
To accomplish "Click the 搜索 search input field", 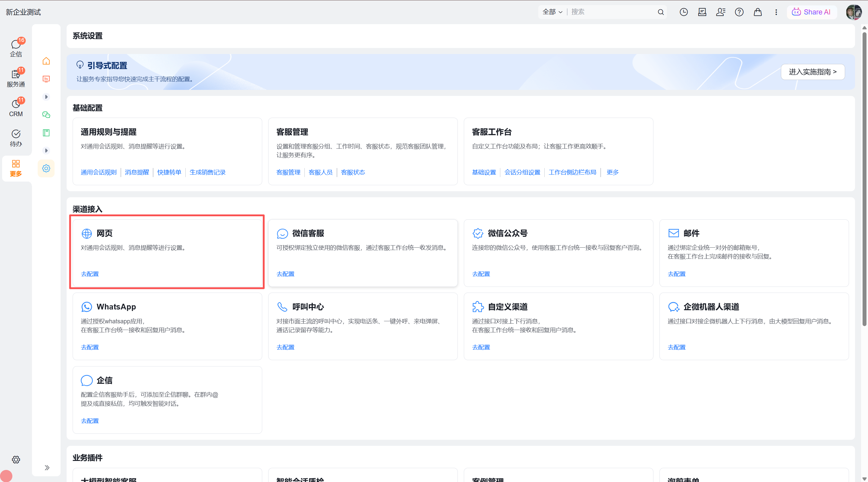I will point(613,12).
